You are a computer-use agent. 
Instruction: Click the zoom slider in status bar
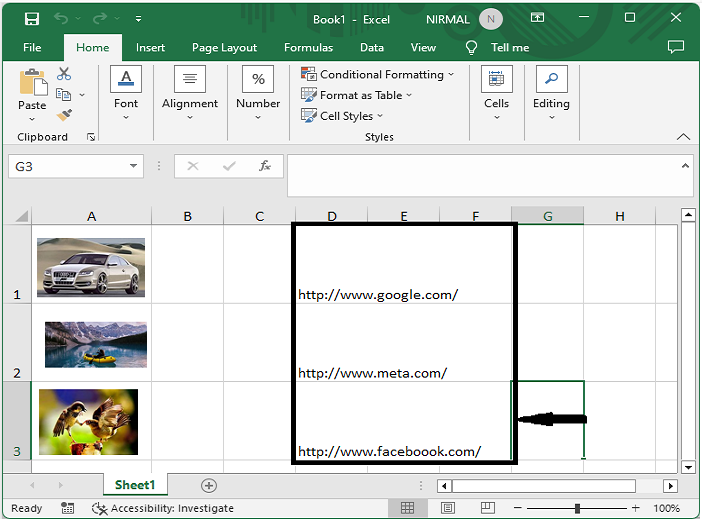[x=585, y=508]
